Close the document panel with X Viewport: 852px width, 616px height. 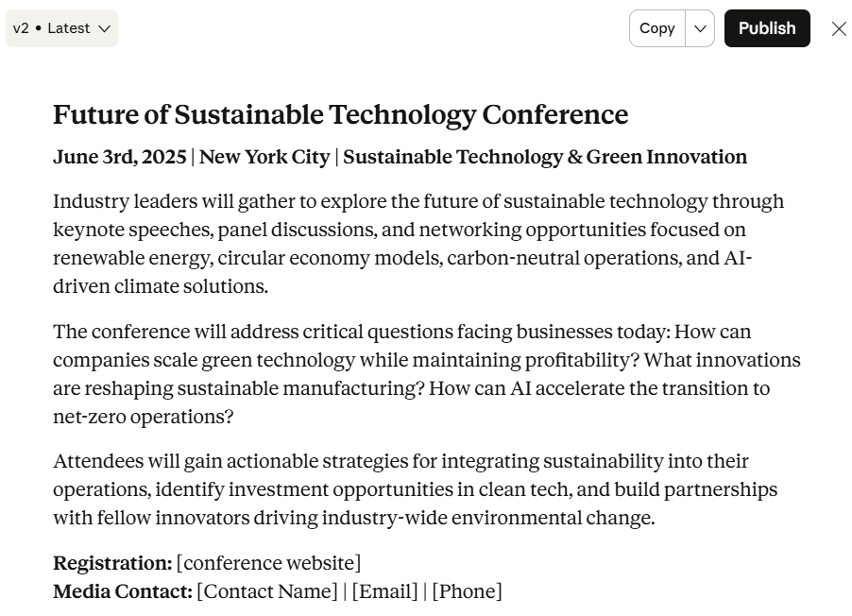839,28
